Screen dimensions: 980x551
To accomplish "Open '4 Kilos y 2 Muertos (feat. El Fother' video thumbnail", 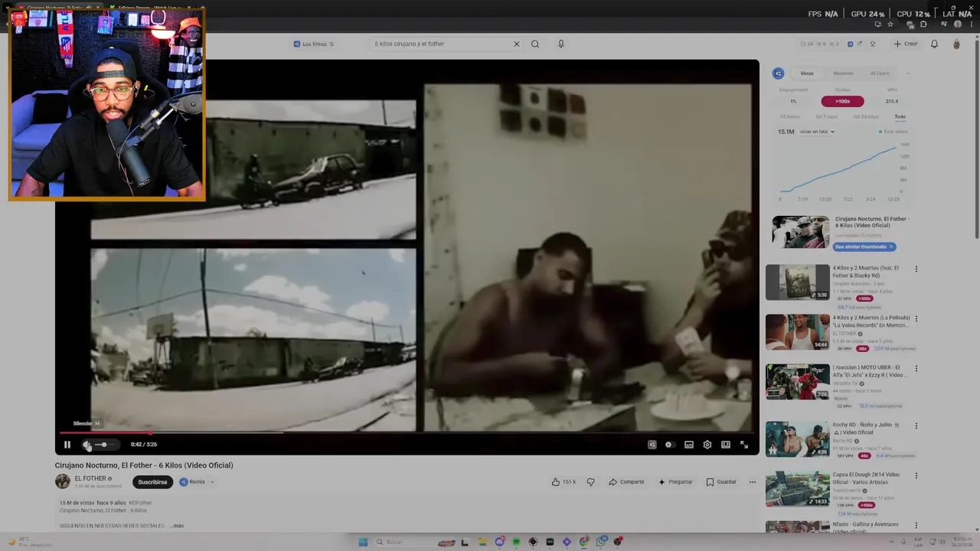I will point(797,282).
